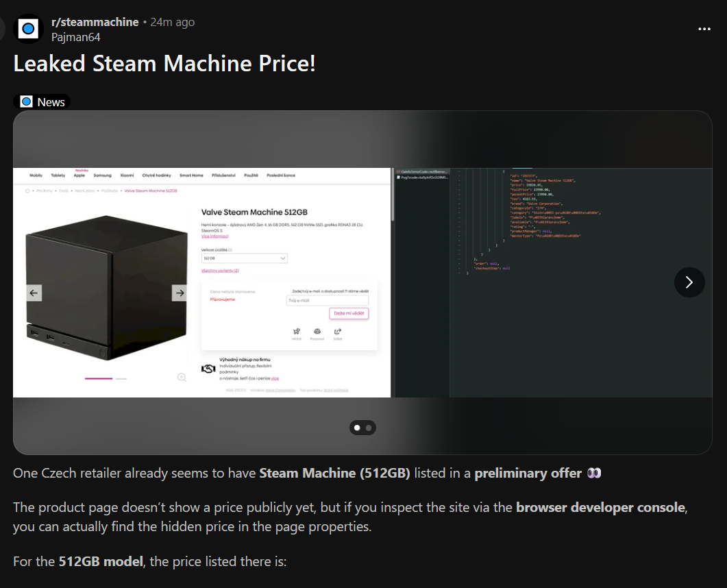Viewport: 727px width, 588px height.
Task: Click the r/steammachine subreddit avatar
Action: (28, 29)
